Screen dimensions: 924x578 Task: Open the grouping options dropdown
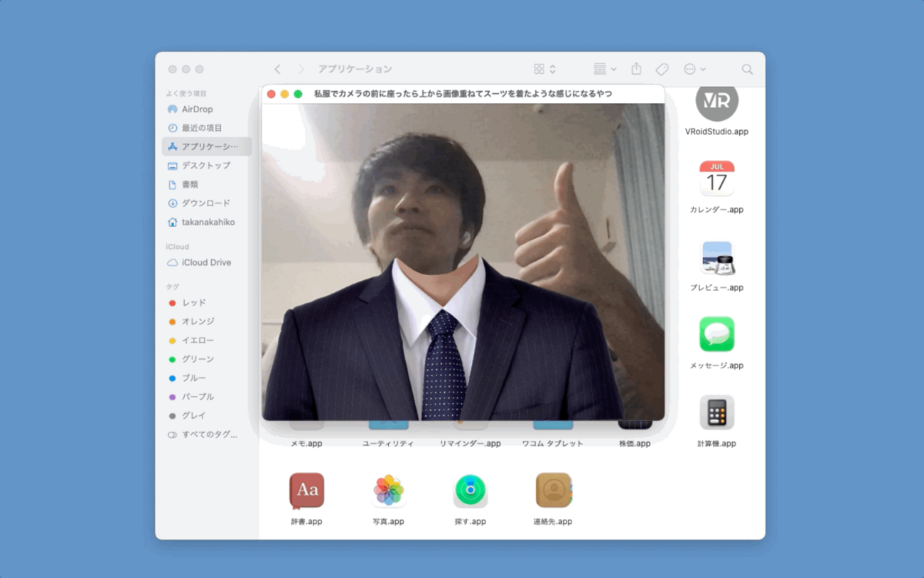coord(605,69)
